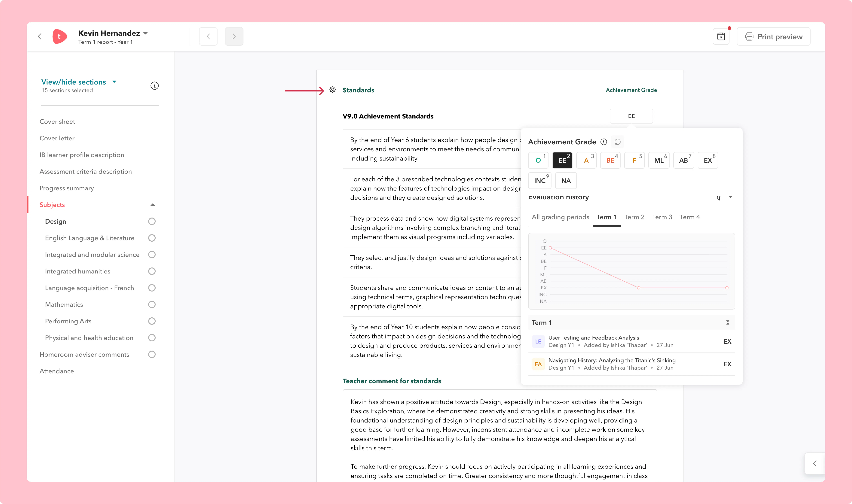Select the BE achievement grade chip
Image resolution: width=852 pixels, height=504 pixels.
[610, 160]
